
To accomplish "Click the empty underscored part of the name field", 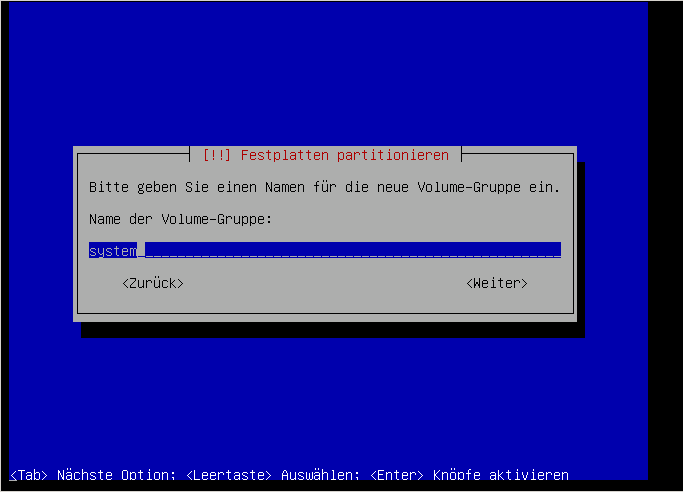I will click(x=353, y=250).
